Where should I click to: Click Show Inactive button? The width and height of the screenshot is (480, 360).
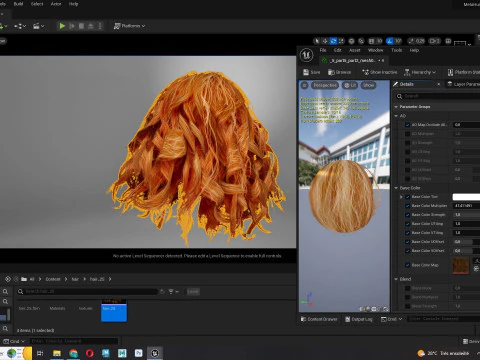(380, 72)
